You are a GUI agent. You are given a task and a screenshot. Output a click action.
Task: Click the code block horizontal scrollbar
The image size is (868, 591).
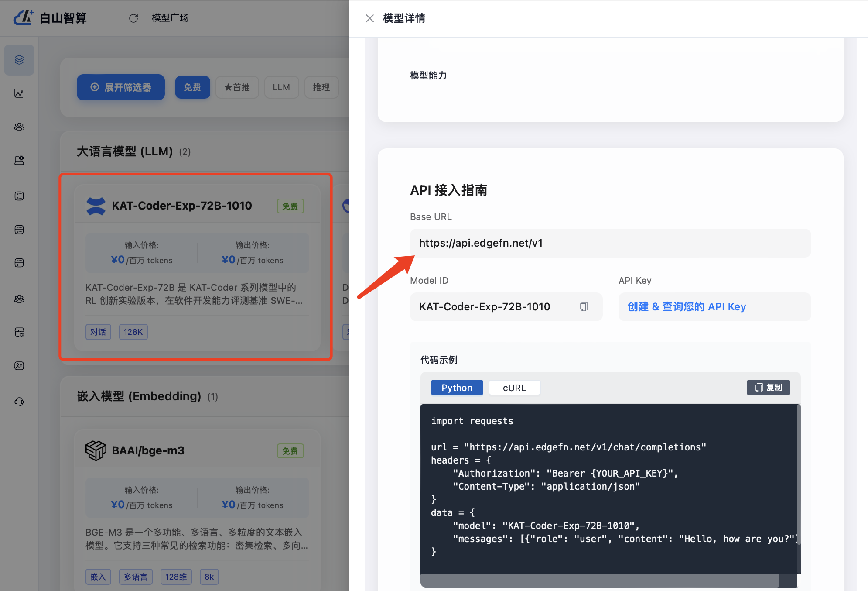click(599, 581)
